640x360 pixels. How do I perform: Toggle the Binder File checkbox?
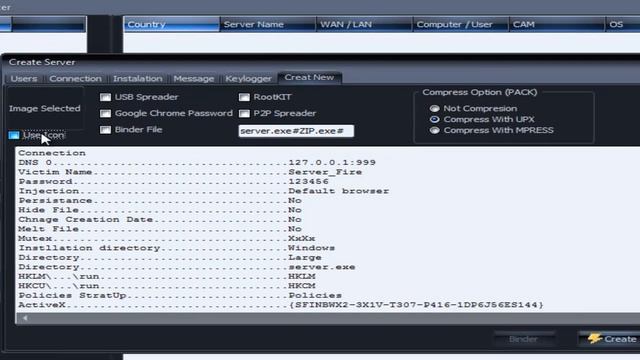[x=105, y=130]
